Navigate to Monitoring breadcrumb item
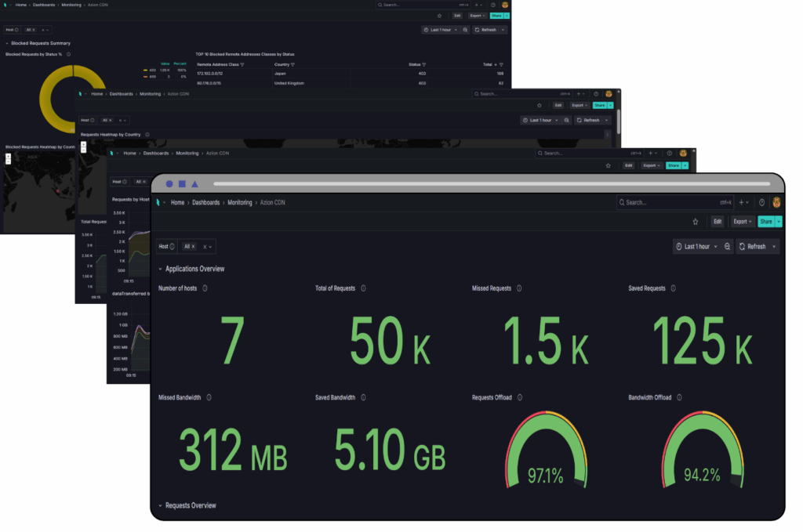Viewport: 803px width, 532px height. 240,202
